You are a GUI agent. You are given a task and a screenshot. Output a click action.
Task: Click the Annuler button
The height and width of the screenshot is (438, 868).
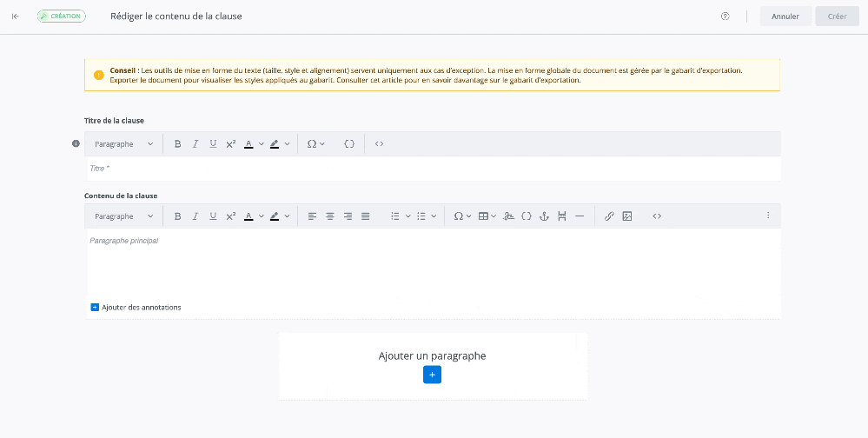click(x=785, y=17)
